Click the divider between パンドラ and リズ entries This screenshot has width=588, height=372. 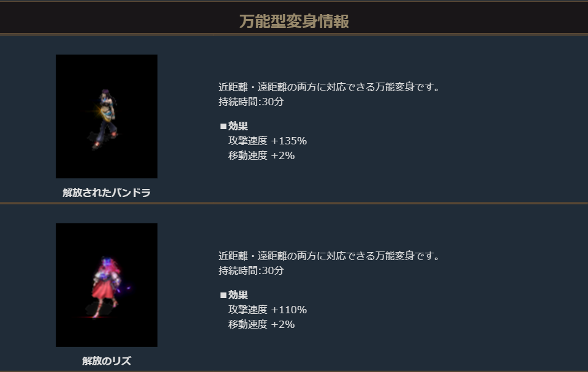tap(294, 203)
